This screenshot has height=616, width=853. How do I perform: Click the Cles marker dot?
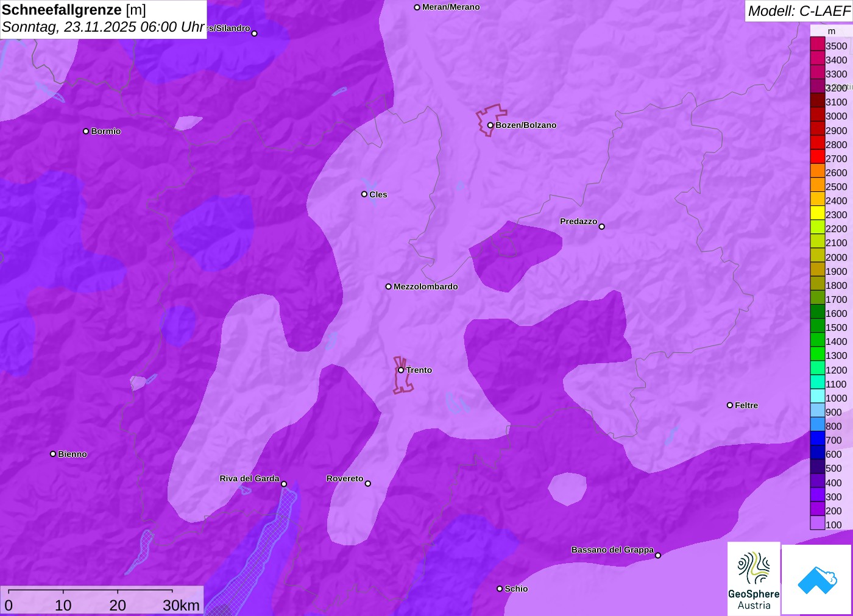[364, 194]
